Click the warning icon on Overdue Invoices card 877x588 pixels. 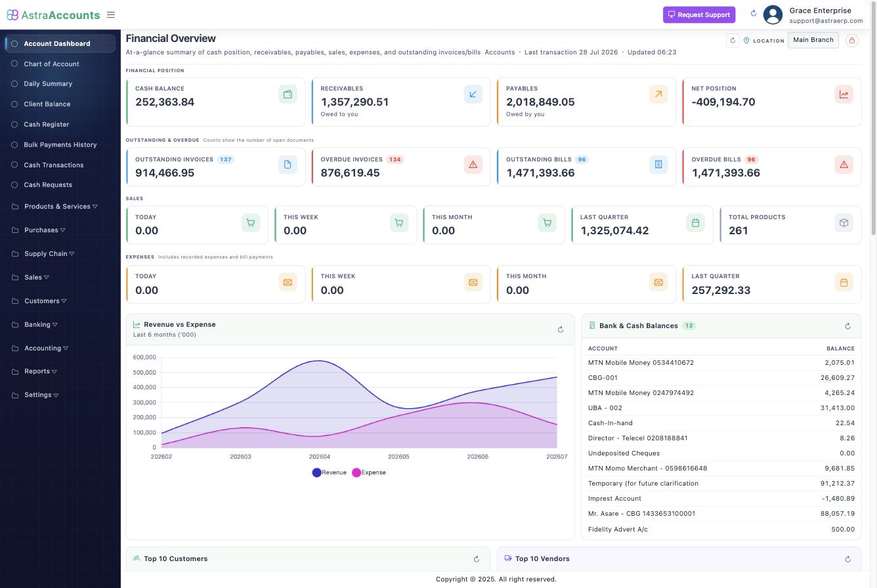point(473,165)
